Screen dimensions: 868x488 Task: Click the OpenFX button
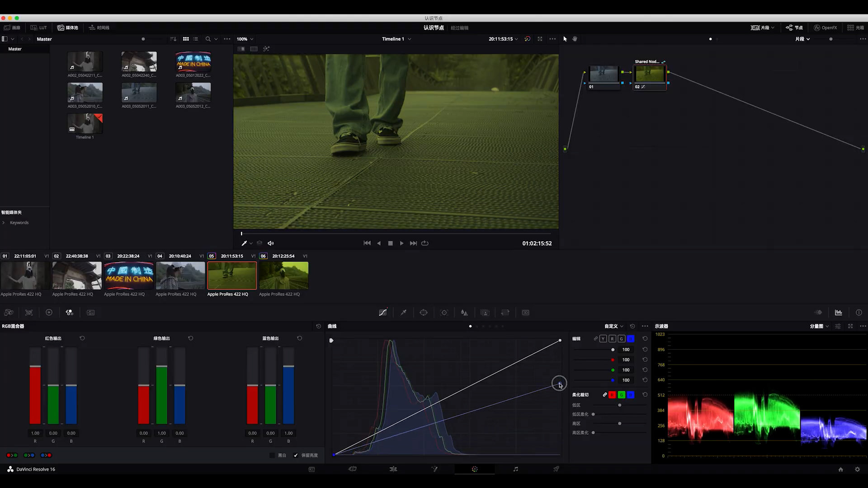coord(826,28)
